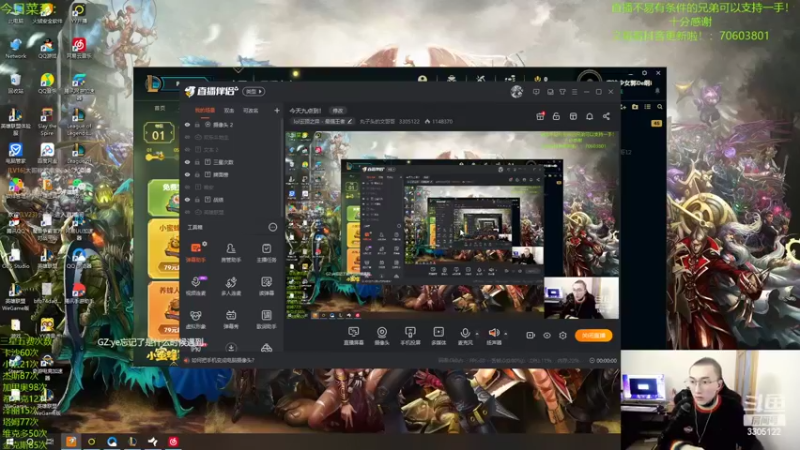Click the webcam thumbnail inside the stream preview
Image resolution: width=800 pixels, height=450 pixels.
tap(581, 298)
